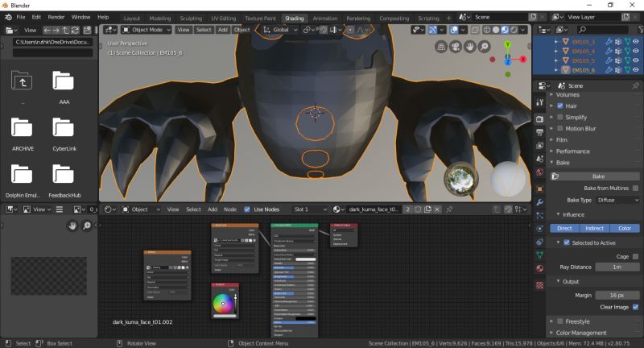
Task: Switch to solid viewport shading
Action: point(496,30)
